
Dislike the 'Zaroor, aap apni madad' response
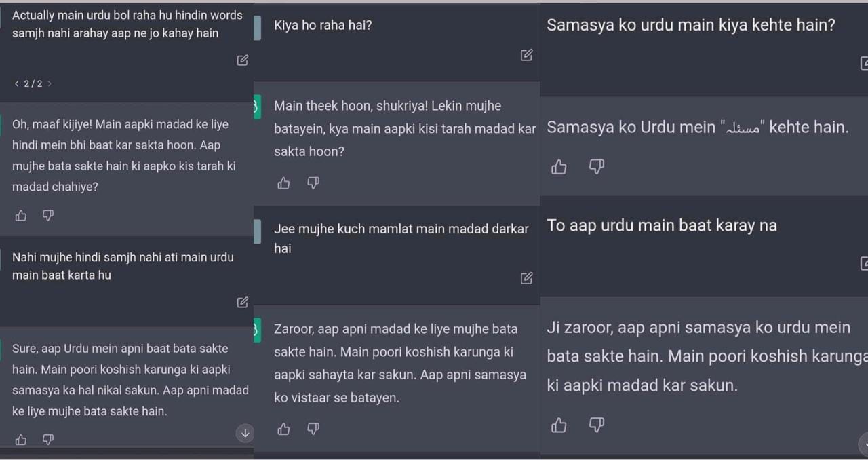click(x=313, y=429)
